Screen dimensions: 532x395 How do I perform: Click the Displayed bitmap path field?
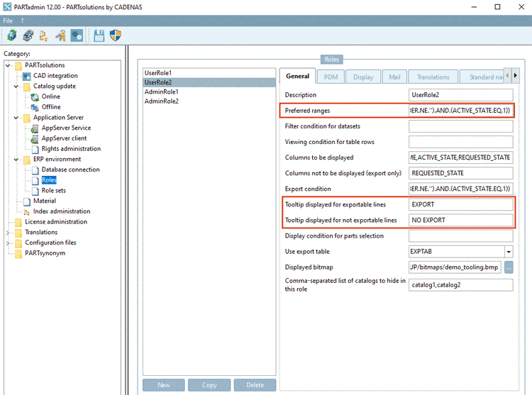[455, 267]
